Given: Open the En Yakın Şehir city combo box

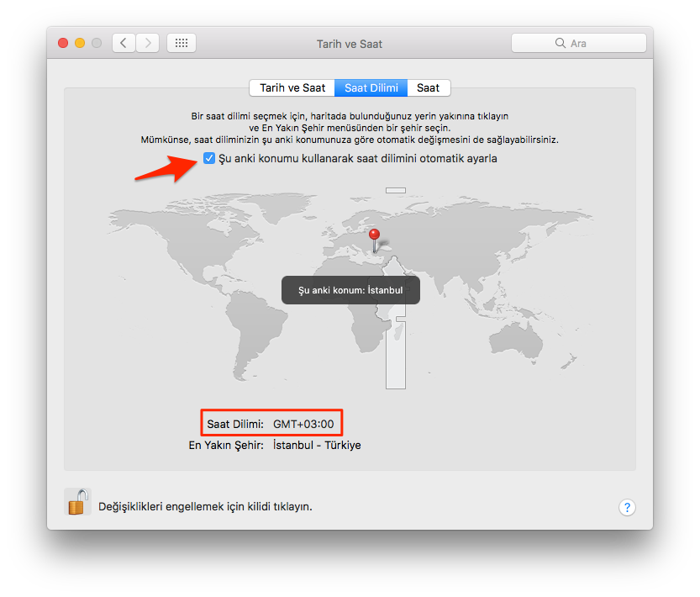Looking at the screenshot, I should (x=317, y=445).
